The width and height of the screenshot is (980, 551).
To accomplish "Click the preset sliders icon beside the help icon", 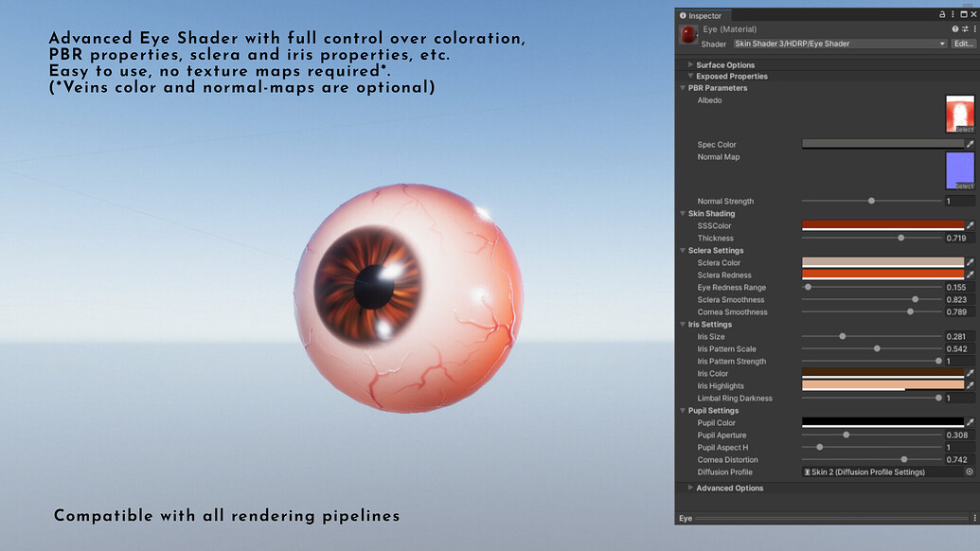I will point(964,29).
